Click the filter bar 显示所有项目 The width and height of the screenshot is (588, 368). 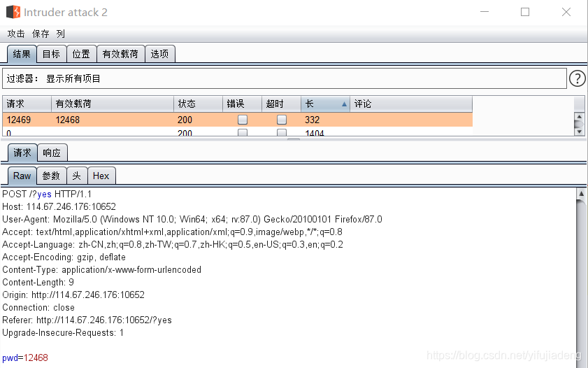coord(285,78)
